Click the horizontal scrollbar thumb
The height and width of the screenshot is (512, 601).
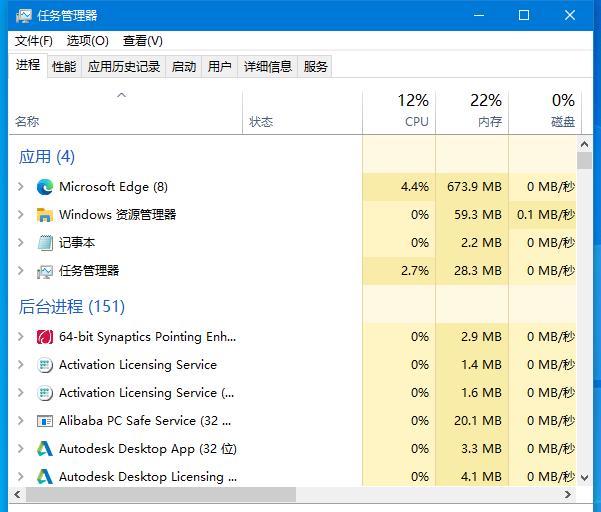161,494
